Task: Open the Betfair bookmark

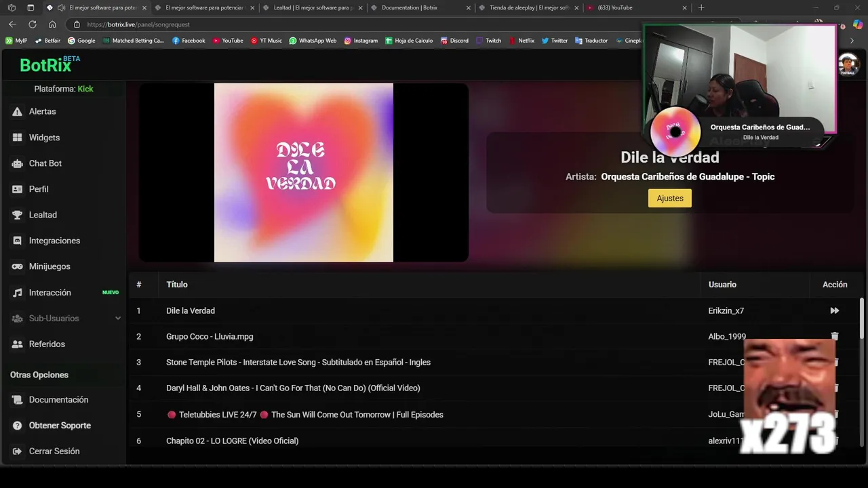Action: (47, 41)
